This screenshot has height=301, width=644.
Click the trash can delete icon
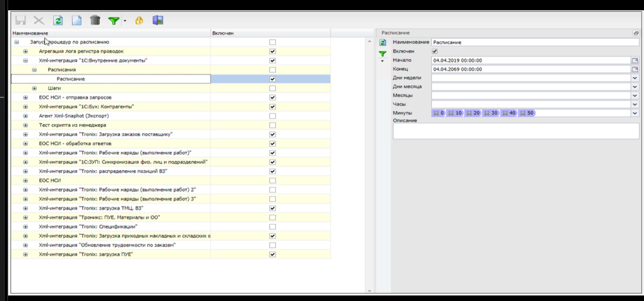point(95,20)
